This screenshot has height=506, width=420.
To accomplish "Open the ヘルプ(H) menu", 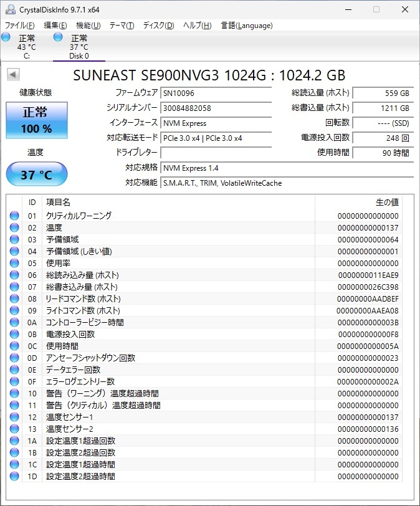I will (x=198, y=26).
